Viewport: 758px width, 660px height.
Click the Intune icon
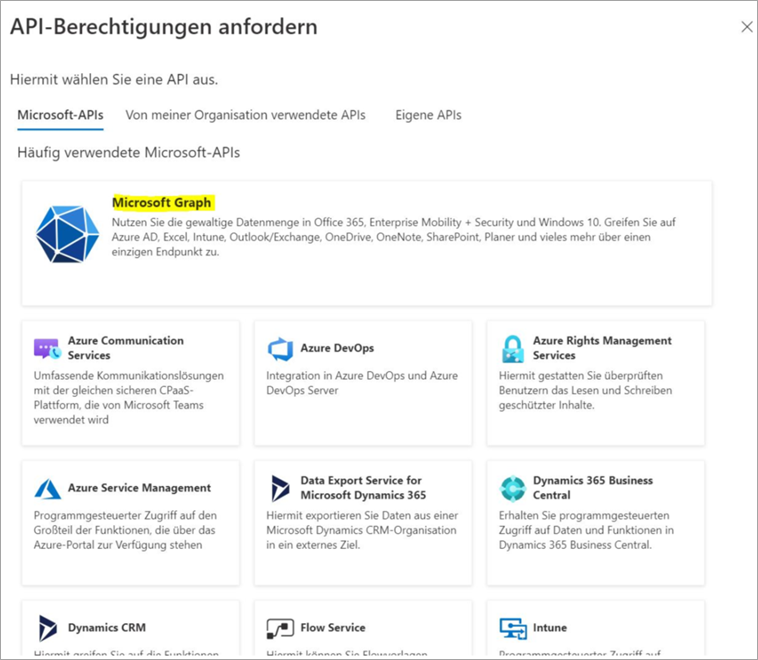tap(513, 628)
